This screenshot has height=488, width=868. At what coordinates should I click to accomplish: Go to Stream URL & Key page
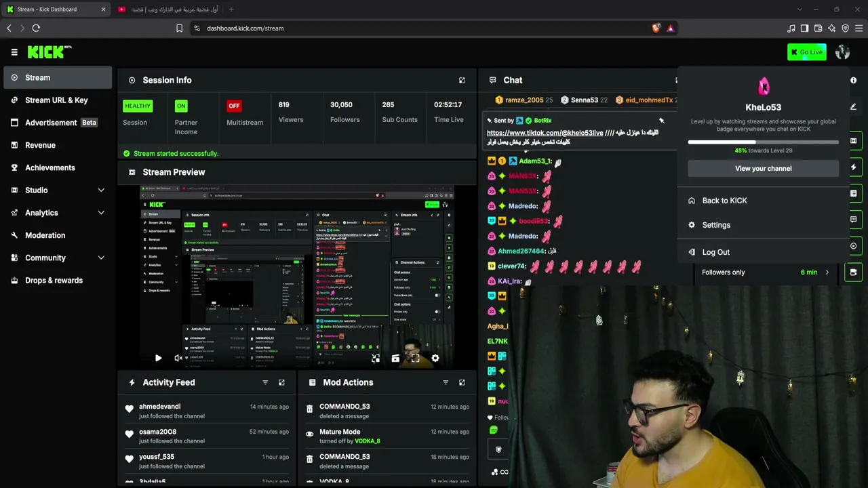58,100
